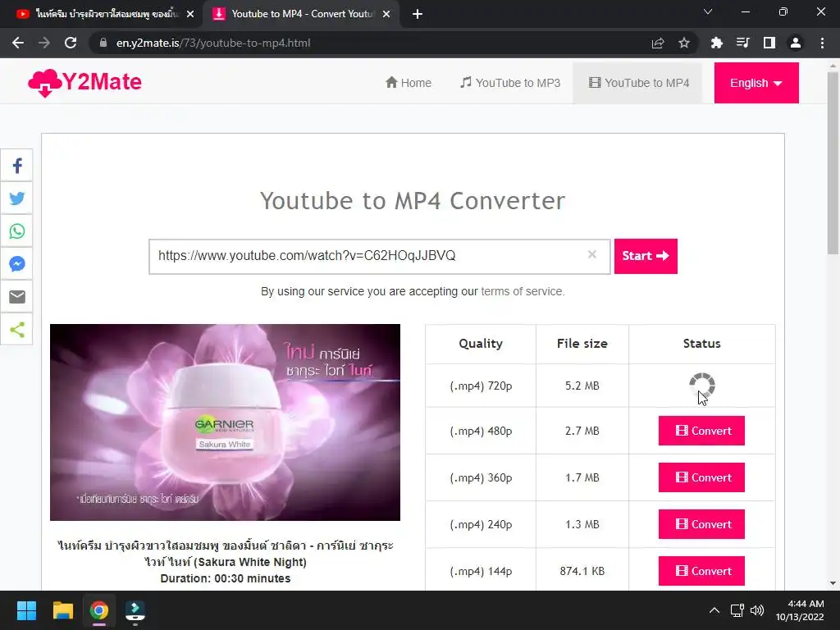Click the Quality column header
Image resolution: width=840 pixels, height=630 pixels.
[x=481, y=344]
